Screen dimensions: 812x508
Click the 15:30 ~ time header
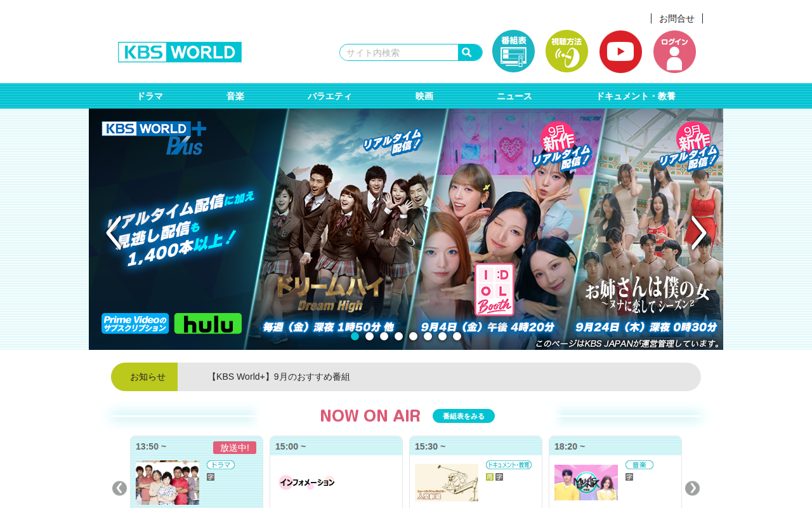430,446
